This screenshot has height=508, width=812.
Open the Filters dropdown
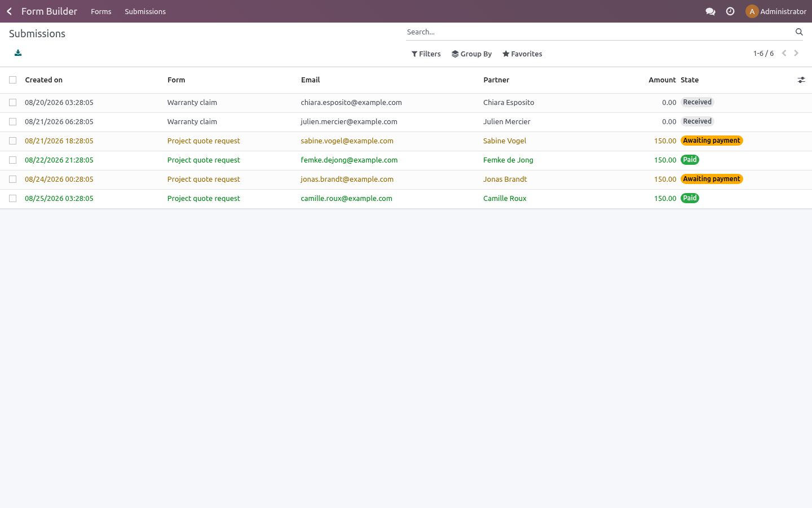click(x=426, y=54)
